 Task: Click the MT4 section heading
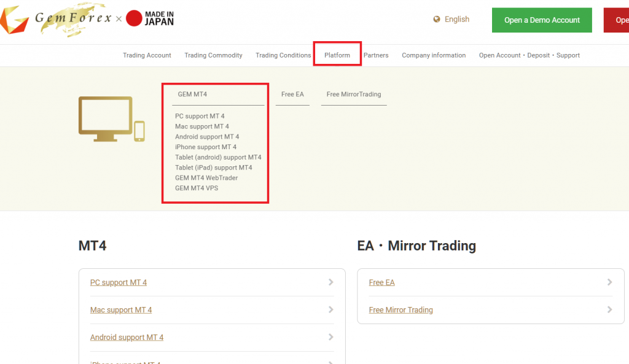pyautogui.click(x=92, y=246)
